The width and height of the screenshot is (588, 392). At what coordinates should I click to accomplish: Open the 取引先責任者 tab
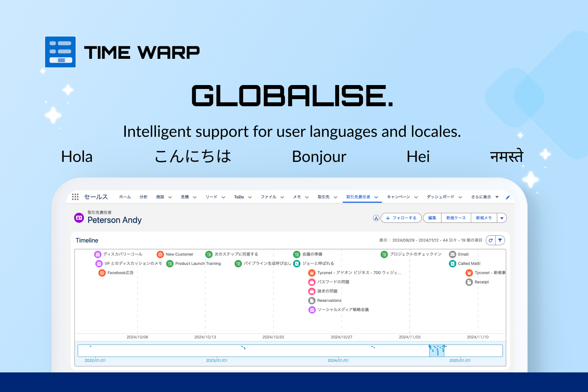pyautogui.click(x=358, y=197)
